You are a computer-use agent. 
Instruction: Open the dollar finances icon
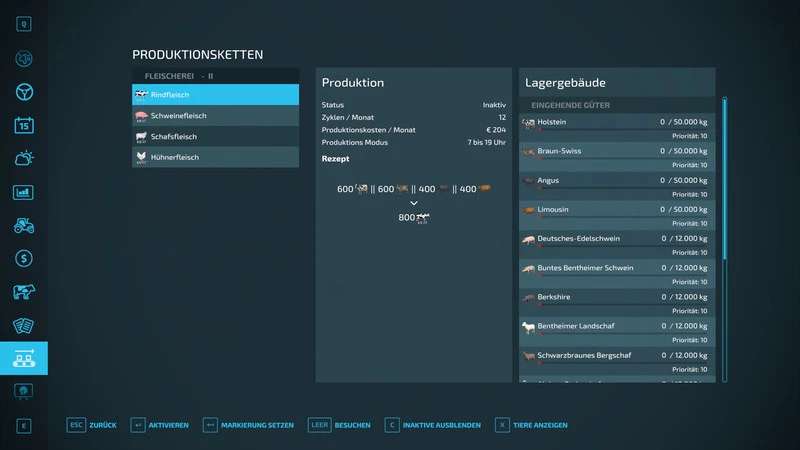click(24, 258)
